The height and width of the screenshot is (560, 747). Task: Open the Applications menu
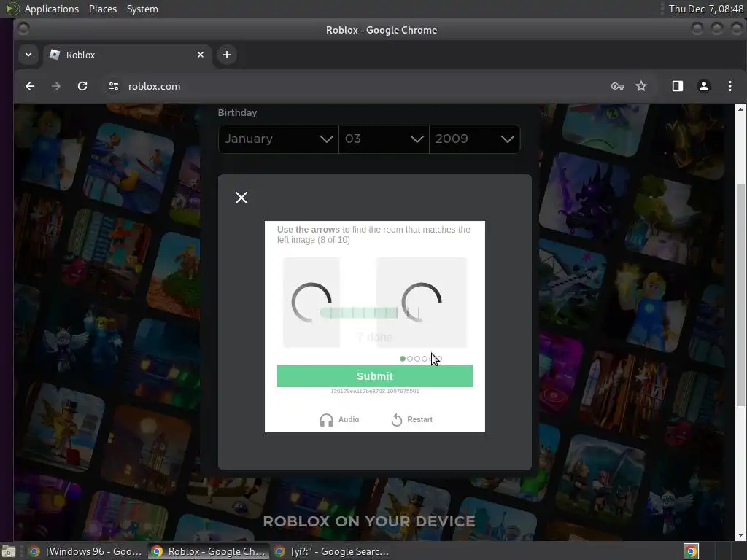pos(52,9)
